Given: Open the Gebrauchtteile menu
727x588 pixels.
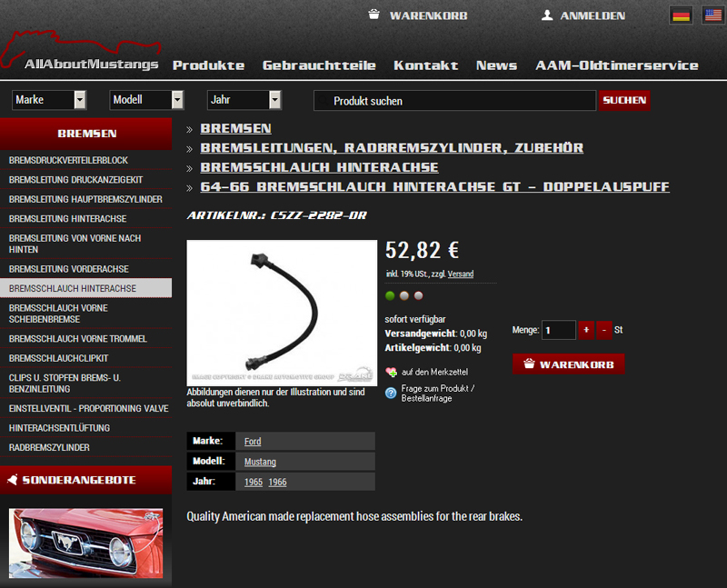Looking at the screenshot, I should tap(319, 65).
